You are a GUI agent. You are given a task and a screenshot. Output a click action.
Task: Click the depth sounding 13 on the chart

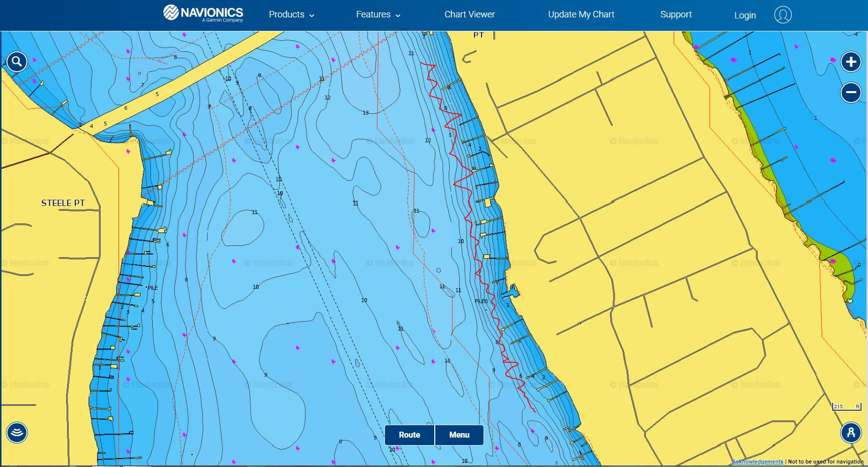366,113
